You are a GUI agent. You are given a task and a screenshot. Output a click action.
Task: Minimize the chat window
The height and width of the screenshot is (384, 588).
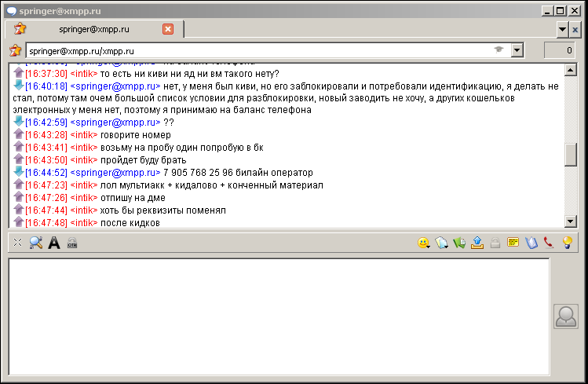click(x=547, y=11)
